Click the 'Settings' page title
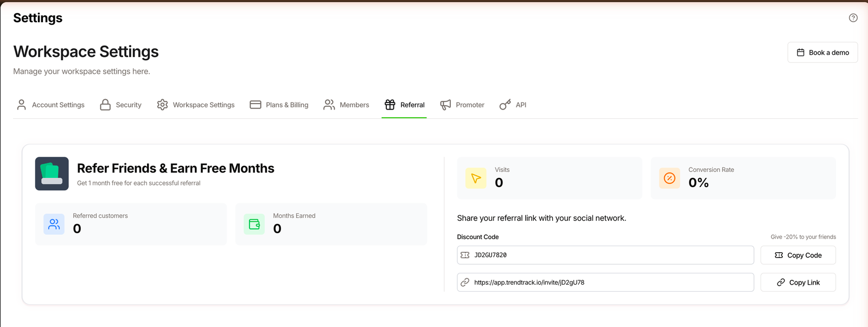This screenshot has height=327, width=868. (x=38, y=18)
